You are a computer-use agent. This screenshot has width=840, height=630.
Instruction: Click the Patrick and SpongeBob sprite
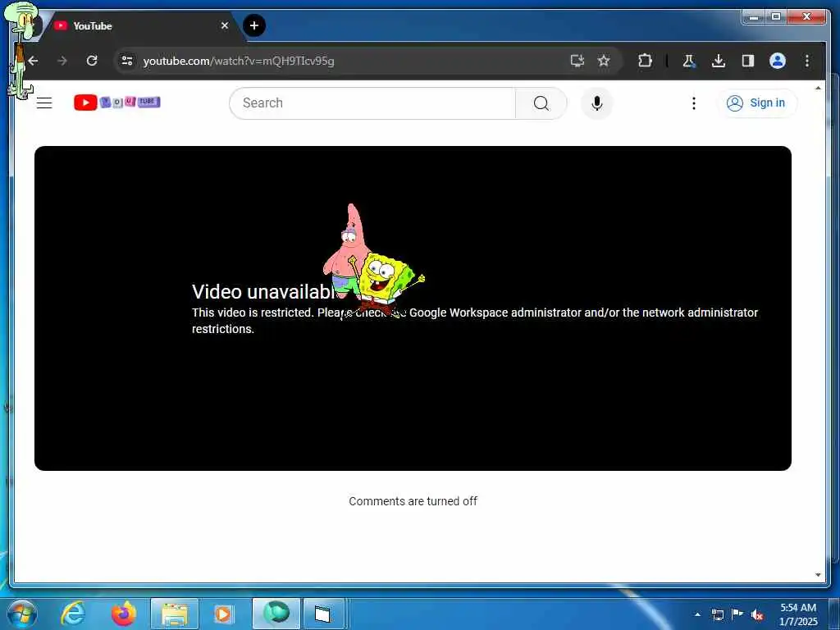373,261
